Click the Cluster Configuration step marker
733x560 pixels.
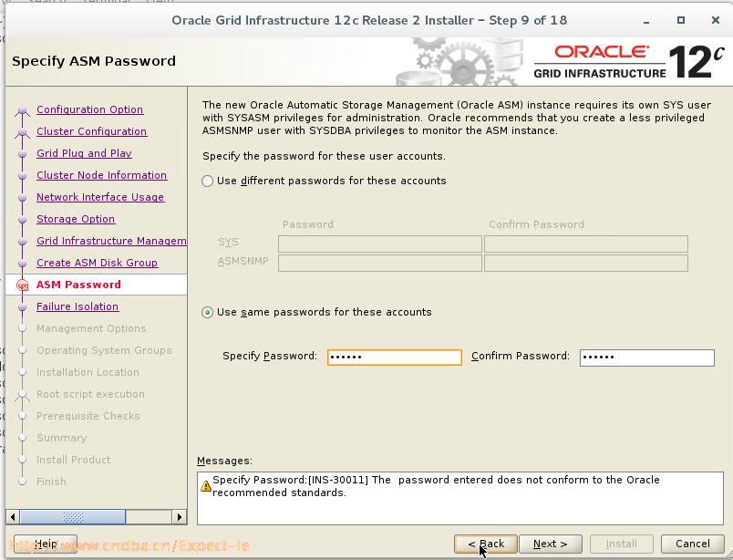[22, 132]
